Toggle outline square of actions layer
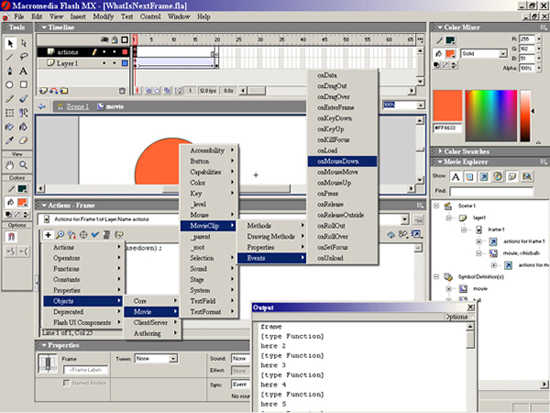This screenshot has height=413, width=550. point(125,52)
